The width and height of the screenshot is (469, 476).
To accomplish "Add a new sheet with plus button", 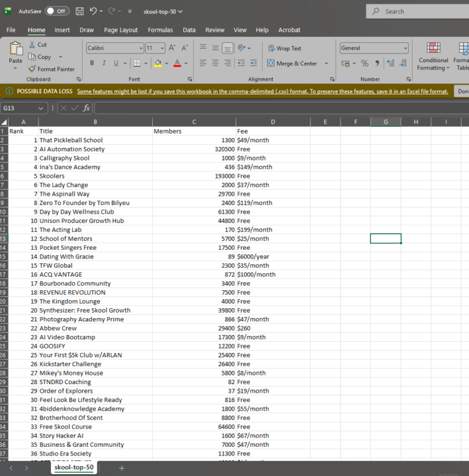I will tap(122, 468).
